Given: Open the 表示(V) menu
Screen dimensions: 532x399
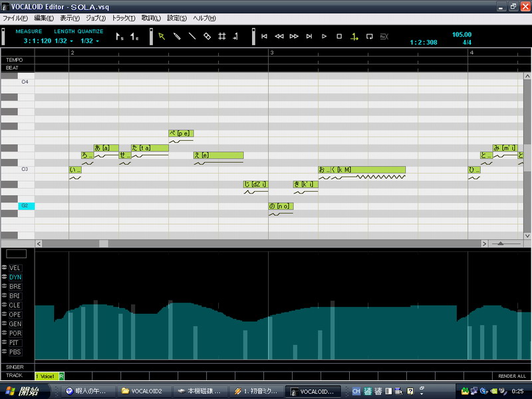Looking at the screenshot, I should pyautogui.click(x=70, y=19).
